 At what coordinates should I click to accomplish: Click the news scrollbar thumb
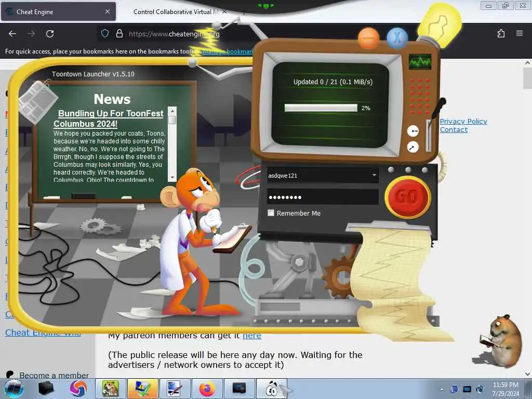pyautogui.click(x=172, y=120)
